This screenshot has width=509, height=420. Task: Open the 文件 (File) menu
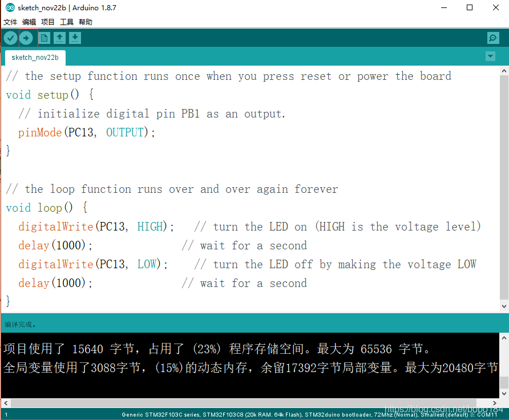[10, 22]
